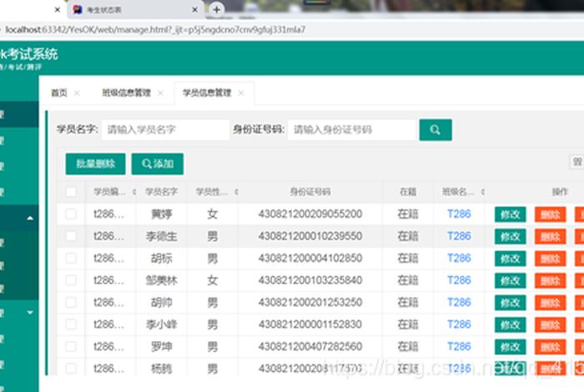Click 删除 for 李德生

click(550, 236)
